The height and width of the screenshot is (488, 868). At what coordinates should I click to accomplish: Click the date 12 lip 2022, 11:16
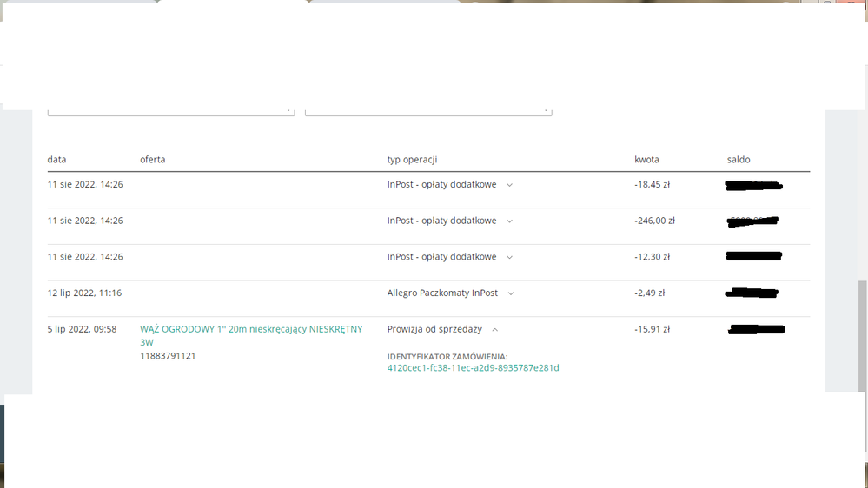(x=84, y=293)
